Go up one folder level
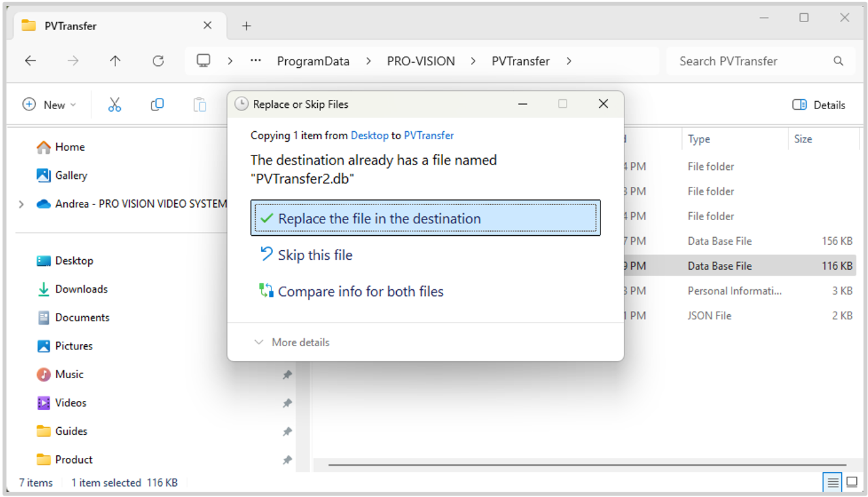Screen dimensions: 868x497 pos(116,61)
